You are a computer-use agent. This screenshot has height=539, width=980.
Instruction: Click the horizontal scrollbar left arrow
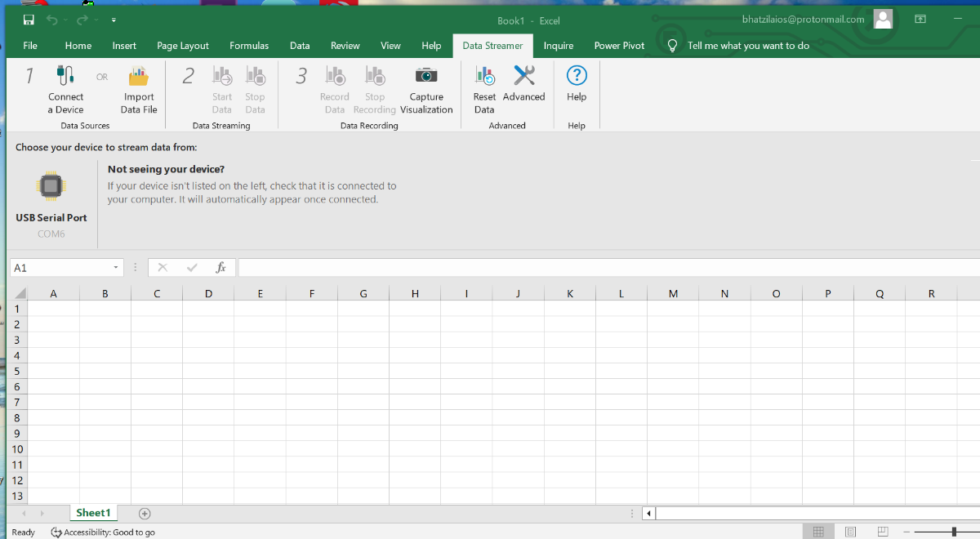(648, 514)
